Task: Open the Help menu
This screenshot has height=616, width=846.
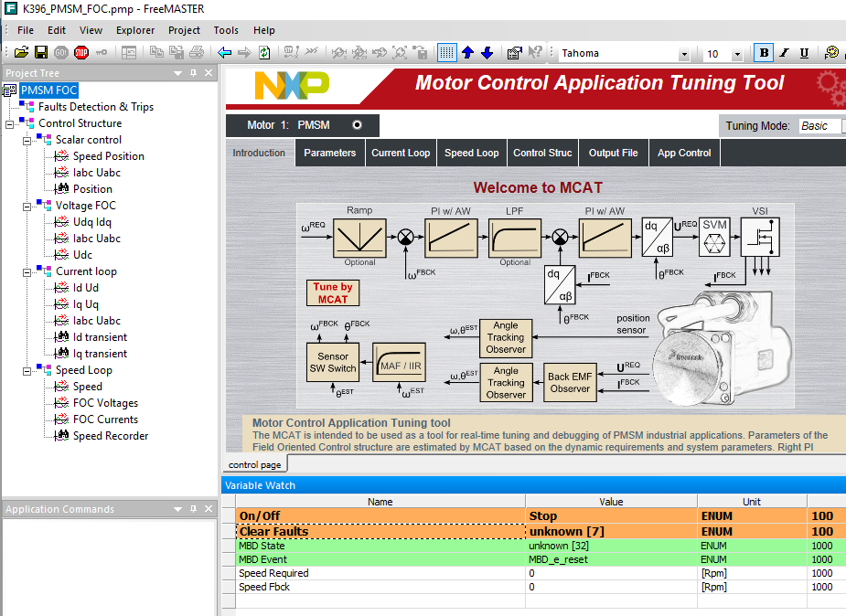Action: coord(263,30)
